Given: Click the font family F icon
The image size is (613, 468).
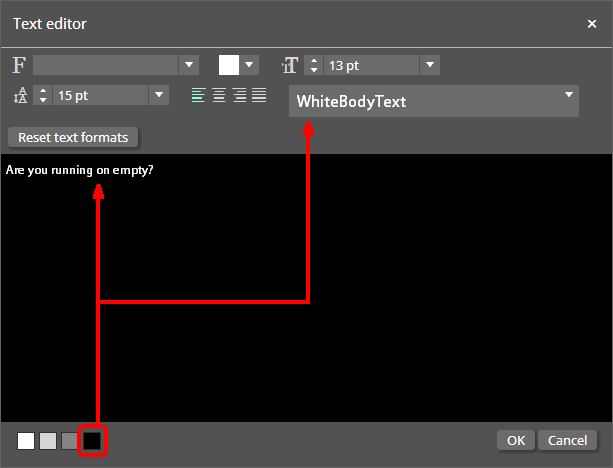Looking at the screenshot, I should (19, 65).
